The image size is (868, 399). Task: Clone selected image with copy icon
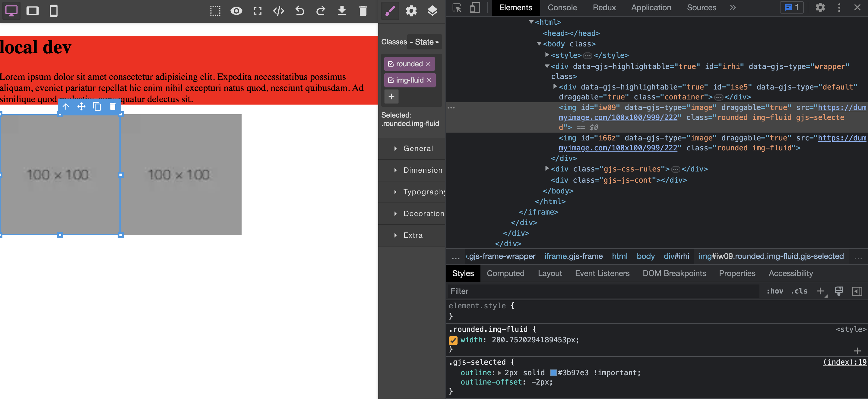pos(97,107)
